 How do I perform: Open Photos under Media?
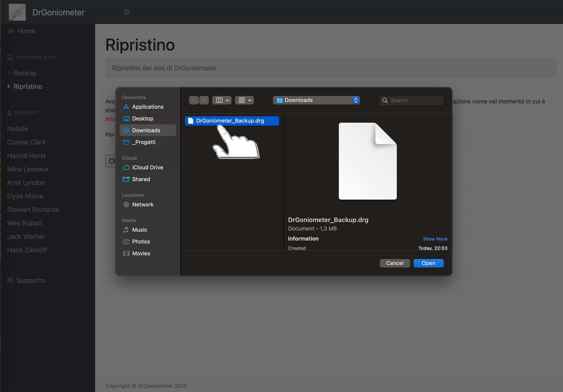pyautogui.click(x=148, y=241)
